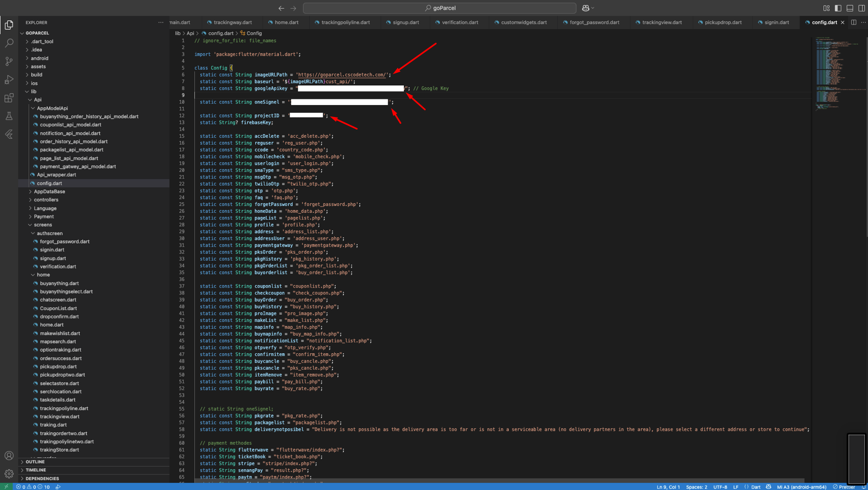Image resolution: width=868 pixels, height=490 pixels.
Task: Switch to the trackingview.dart tab
Action: click(x=661, y=22)
